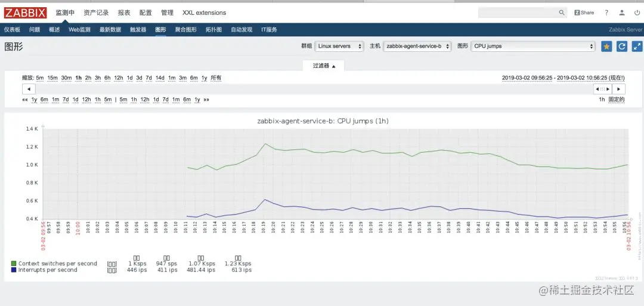
Task: Click the logout power icon
Action: coord(637,13)
